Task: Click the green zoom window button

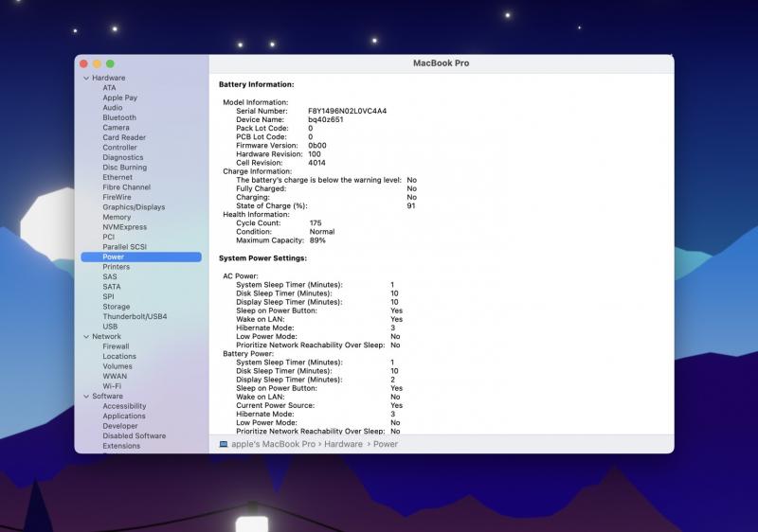Action: (110, 63)
